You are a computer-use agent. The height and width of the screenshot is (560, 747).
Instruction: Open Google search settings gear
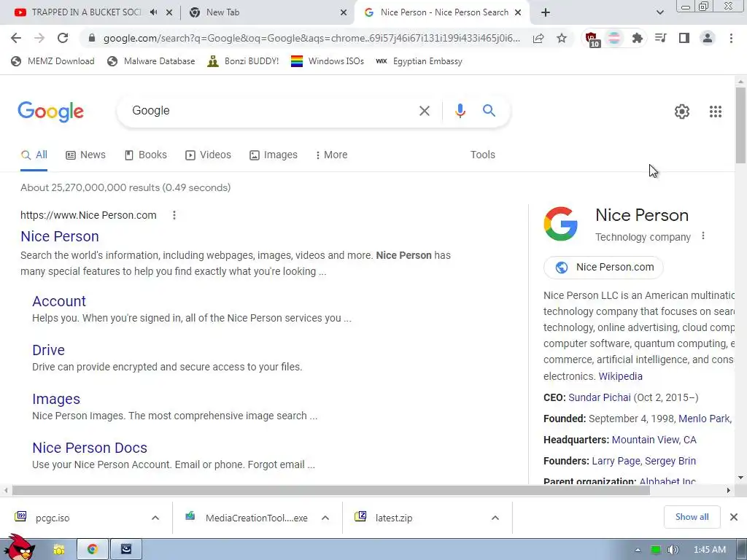coord(682,112)
